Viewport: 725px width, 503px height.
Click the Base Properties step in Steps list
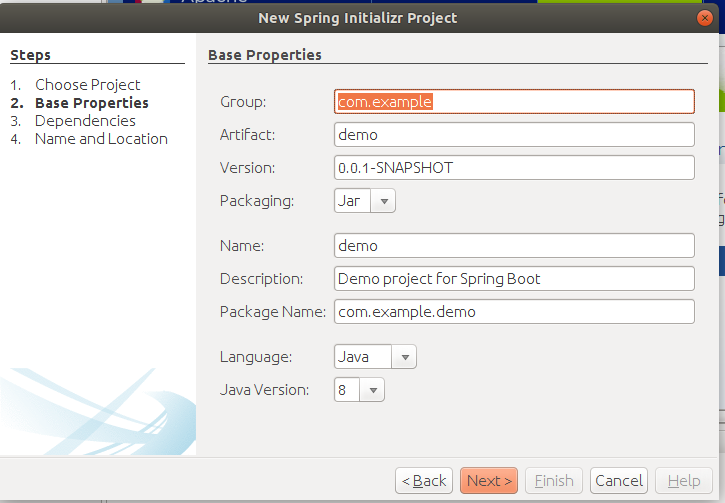[x=92, y=103]
